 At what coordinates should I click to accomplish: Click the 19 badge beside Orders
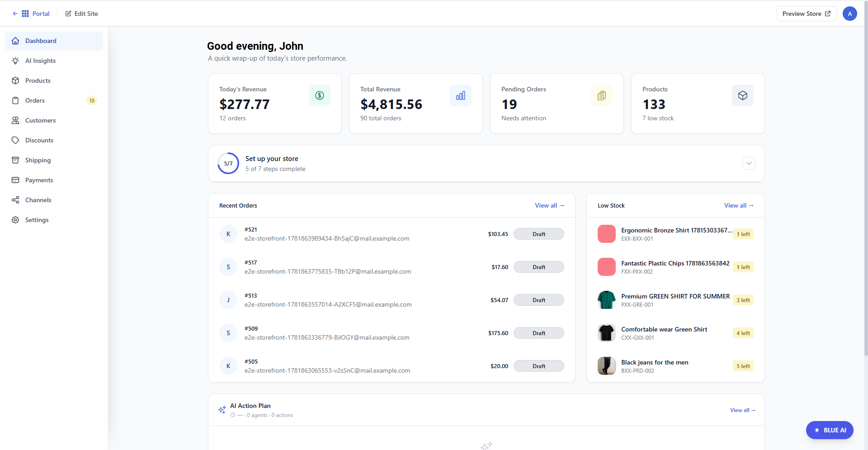pos(92,100)
